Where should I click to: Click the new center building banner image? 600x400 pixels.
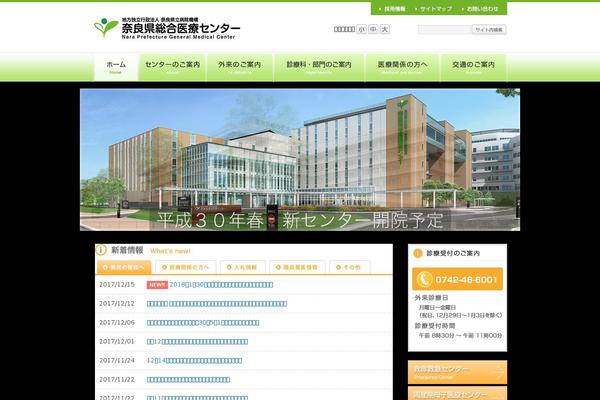[300, 160]
